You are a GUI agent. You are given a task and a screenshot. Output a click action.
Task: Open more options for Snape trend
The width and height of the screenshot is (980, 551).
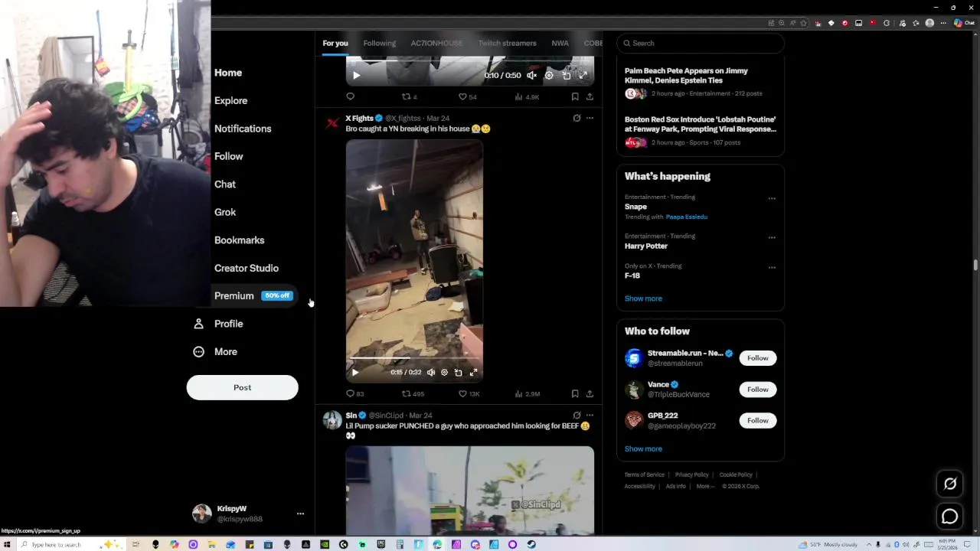[x=772, y=198]
